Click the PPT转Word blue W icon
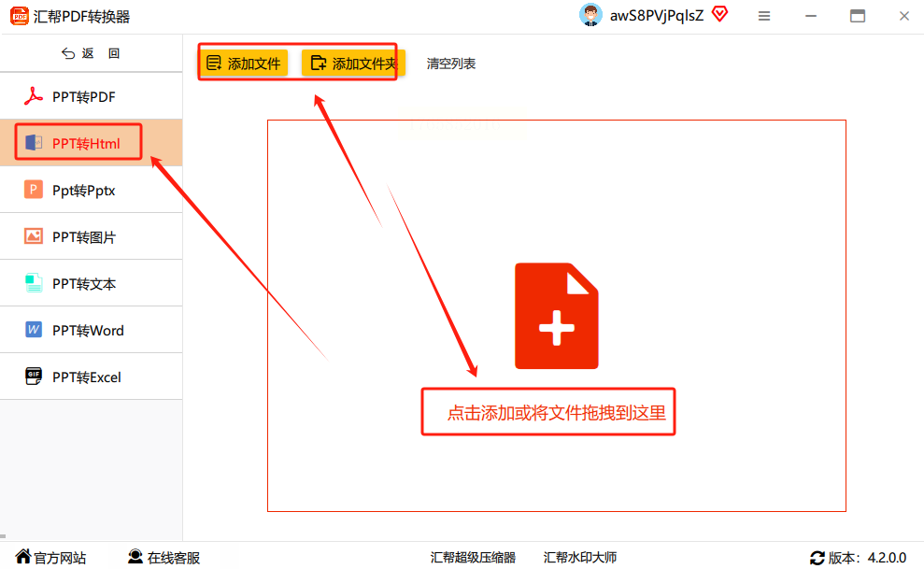The width and height of the screenshot is (924, 569). pos(33,330)
